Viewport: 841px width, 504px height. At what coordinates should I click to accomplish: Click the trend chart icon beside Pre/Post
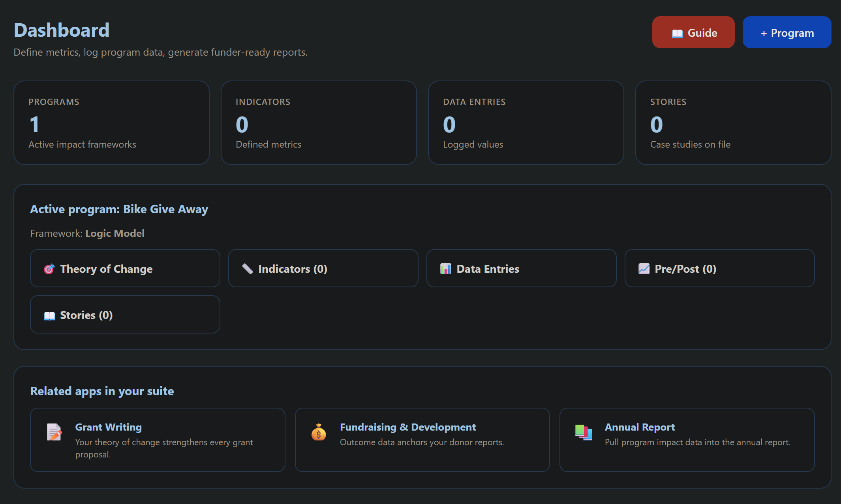tap(644, 269)
